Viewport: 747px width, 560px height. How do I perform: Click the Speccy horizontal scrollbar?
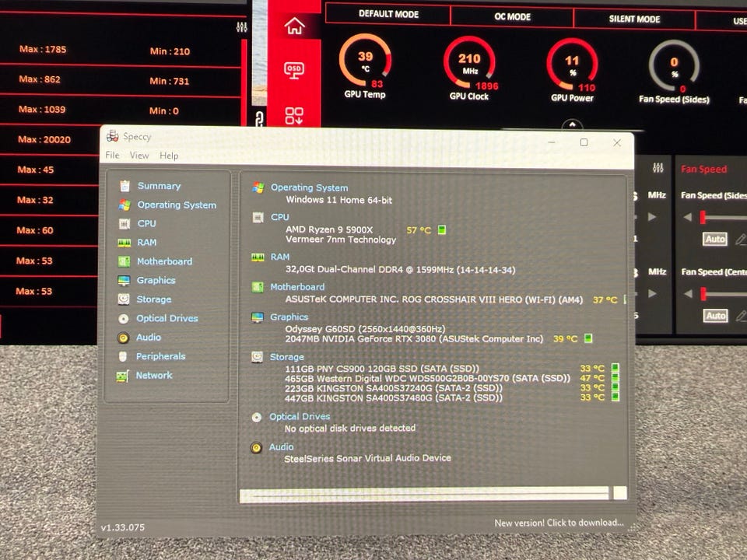[x=424, y=495]
